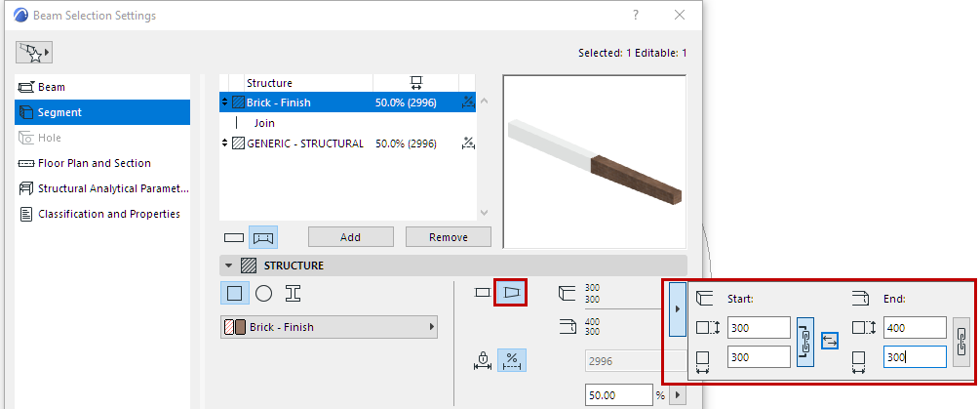980x409 pixels.
Task: Click the End width field with 300
Action: pyautogui.click(x=915, y=357)
